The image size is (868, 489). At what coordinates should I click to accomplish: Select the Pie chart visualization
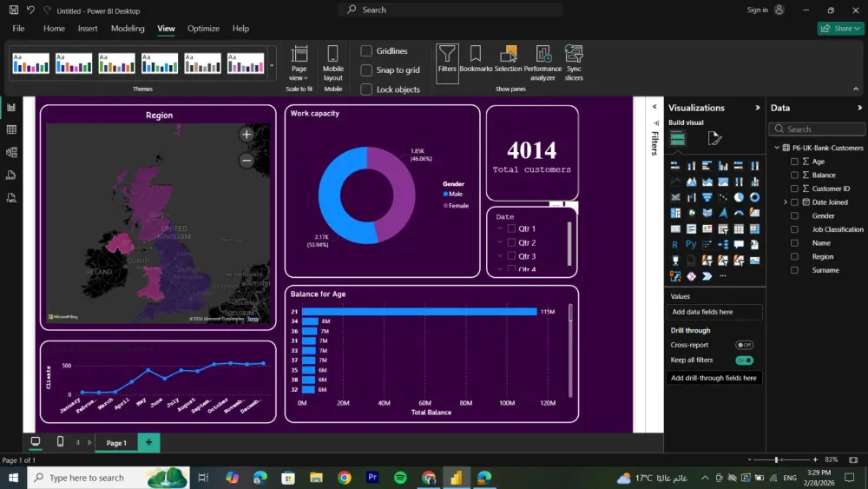(739, 197)
